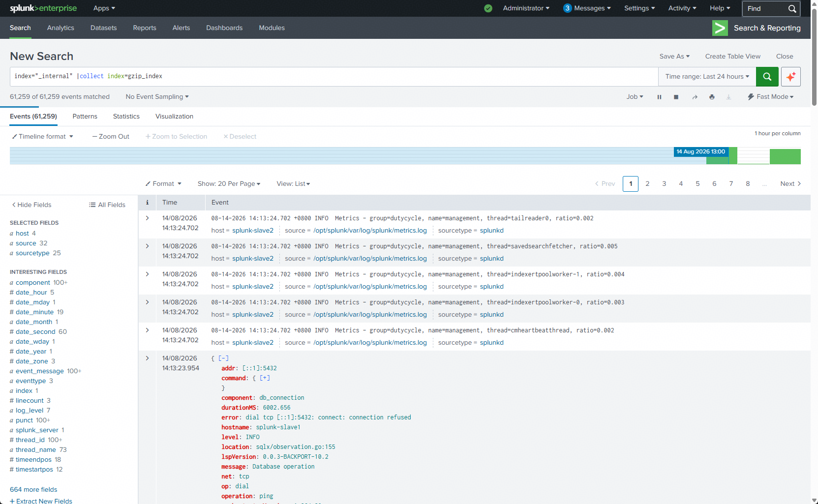Screen dimensions: 818x504
Task: Click the Close search link
Action: 785,57
